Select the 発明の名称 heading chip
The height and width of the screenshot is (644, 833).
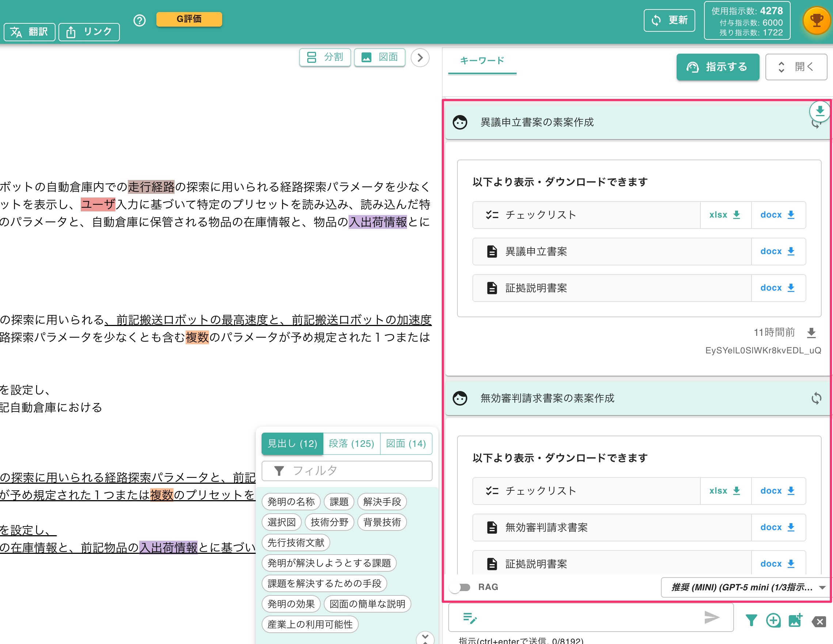click(x=291, y=502)
